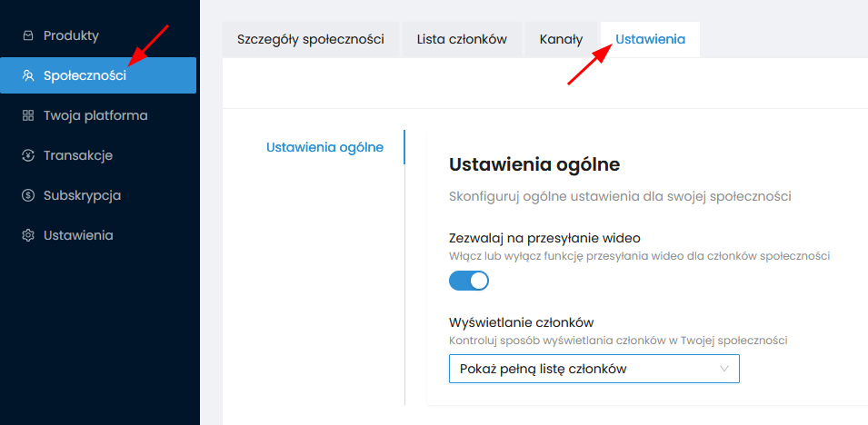
Task: Click the Twoja platforma grid icon
Action: [28, 115]
